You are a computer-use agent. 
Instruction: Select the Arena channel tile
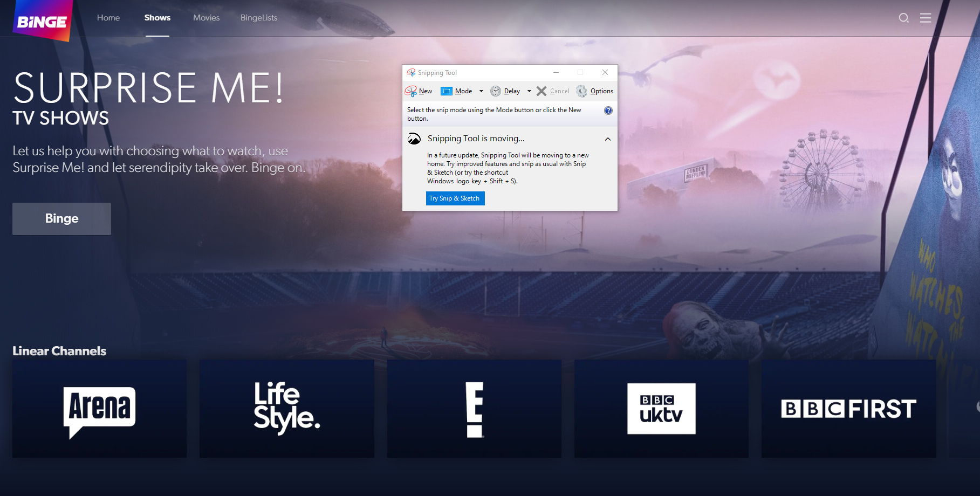click(99, 409)
